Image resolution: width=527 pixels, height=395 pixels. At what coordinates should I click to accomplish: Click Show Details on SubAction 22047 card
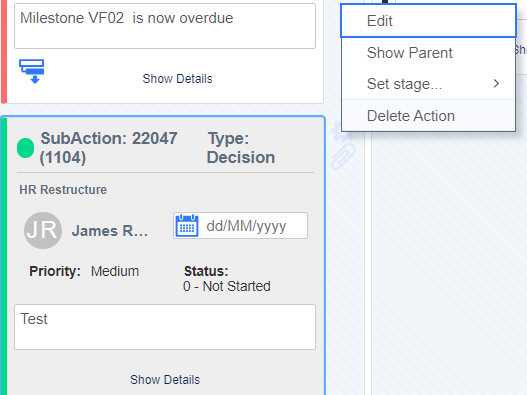coord(165,380)
